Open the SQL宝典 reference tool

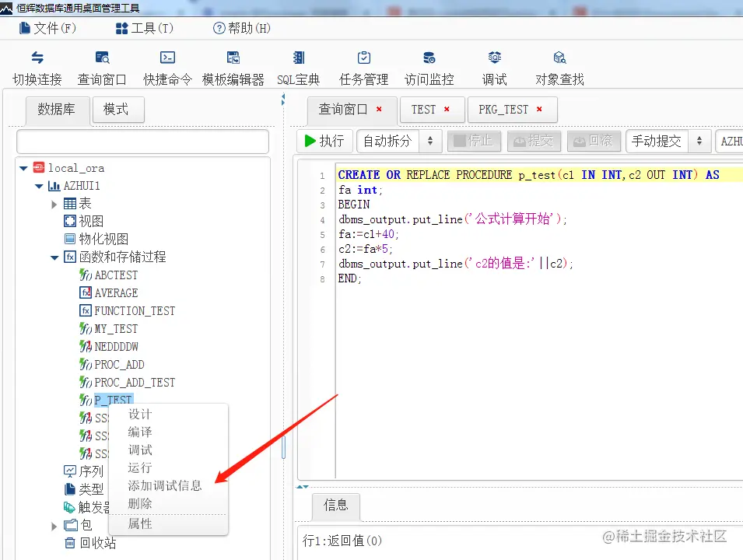click(x=299, y=68)
